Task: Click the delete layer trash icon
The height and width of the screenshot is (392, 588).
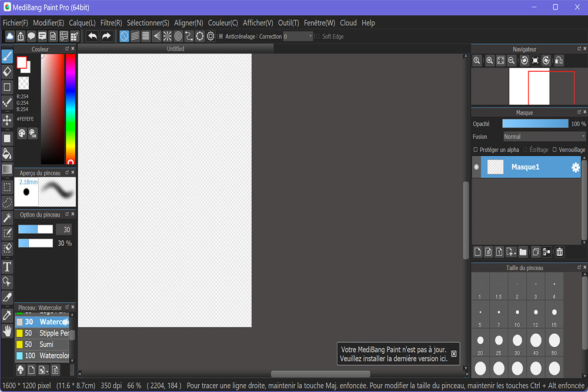Action: coord(560,252)
